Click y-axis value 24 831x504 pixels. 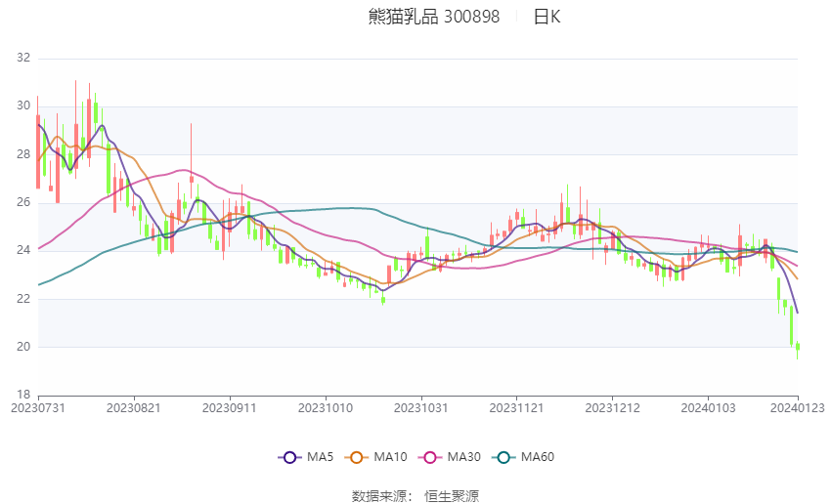coord(23,250)
